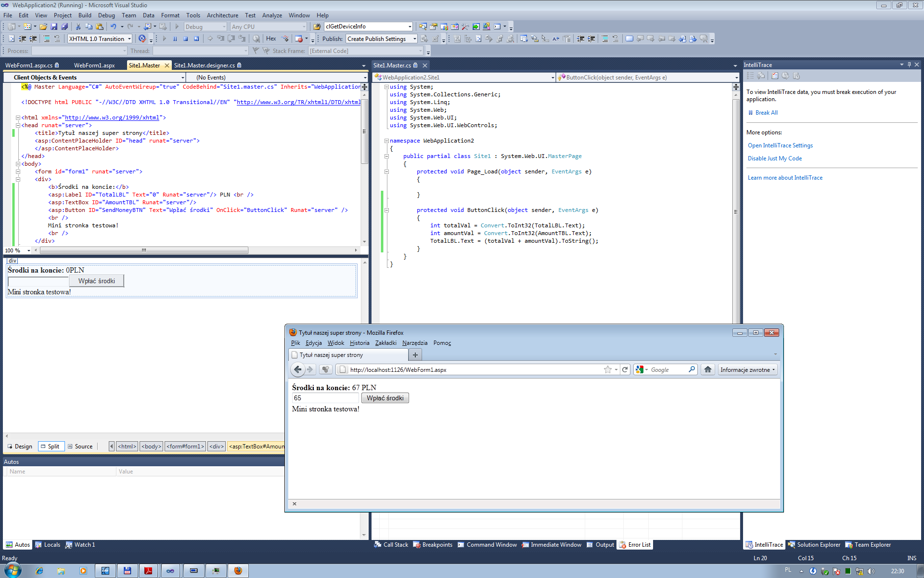Go back in Firefox navigation
The width and height of the screenshot is (924, 578).
[x=298, y=369]
